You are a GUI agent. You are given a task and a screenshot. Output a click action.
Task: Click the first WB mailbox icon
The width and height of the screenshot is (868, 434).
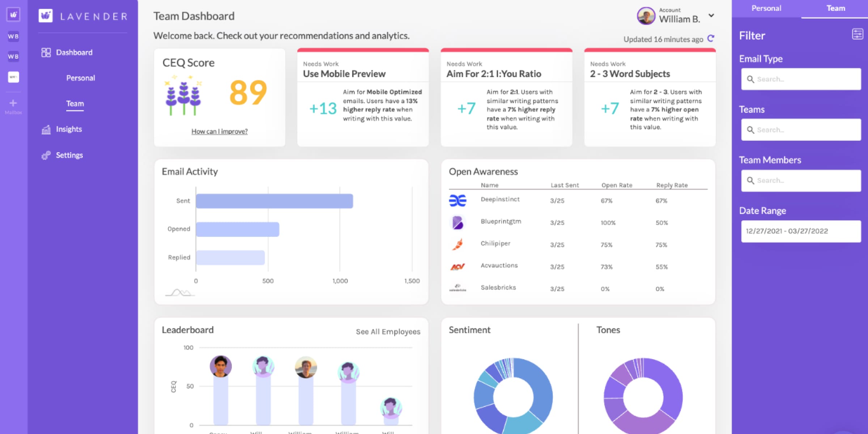[x=13, y=36]
